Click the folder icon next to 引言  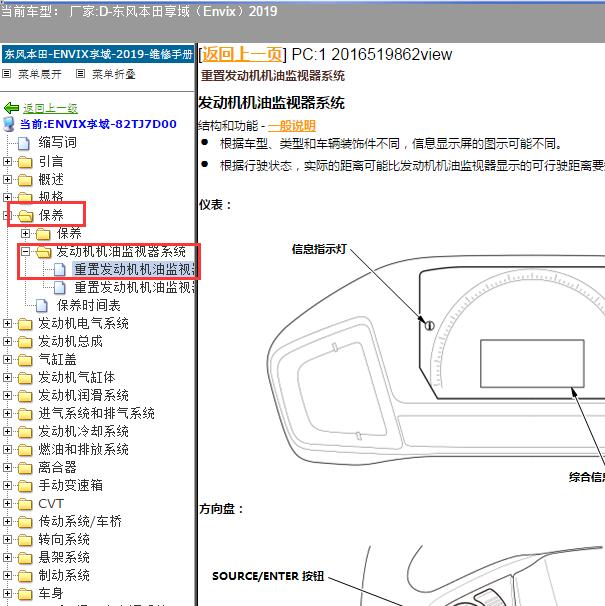pyautogui.click(x=25, y=162)
